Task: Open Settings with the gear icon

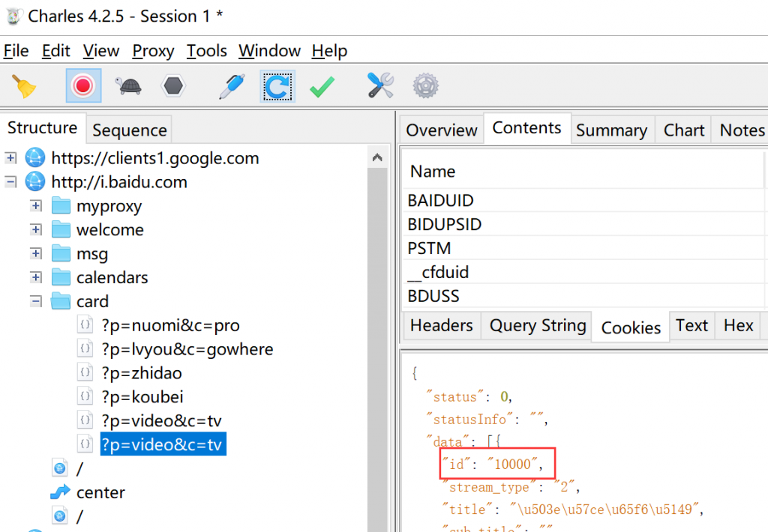Action: 425,85
